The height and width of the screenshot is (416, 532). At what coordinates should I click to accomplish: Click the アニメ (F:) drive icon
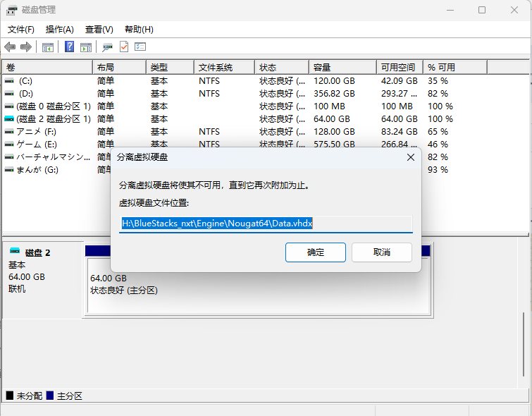[9, 132]
